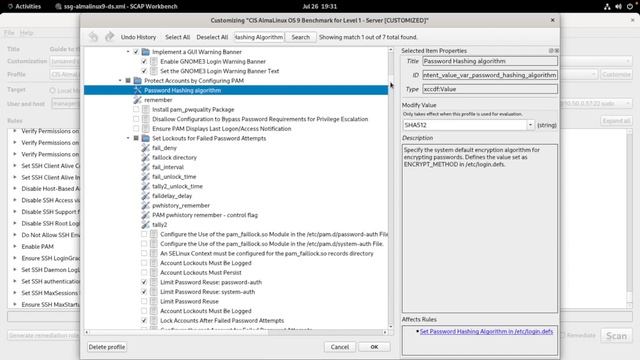Image resolution: width=640 pixels, height=360 pixels.
Task: Click the ID field in Selected Item Properties
Action: pos(490,75)
